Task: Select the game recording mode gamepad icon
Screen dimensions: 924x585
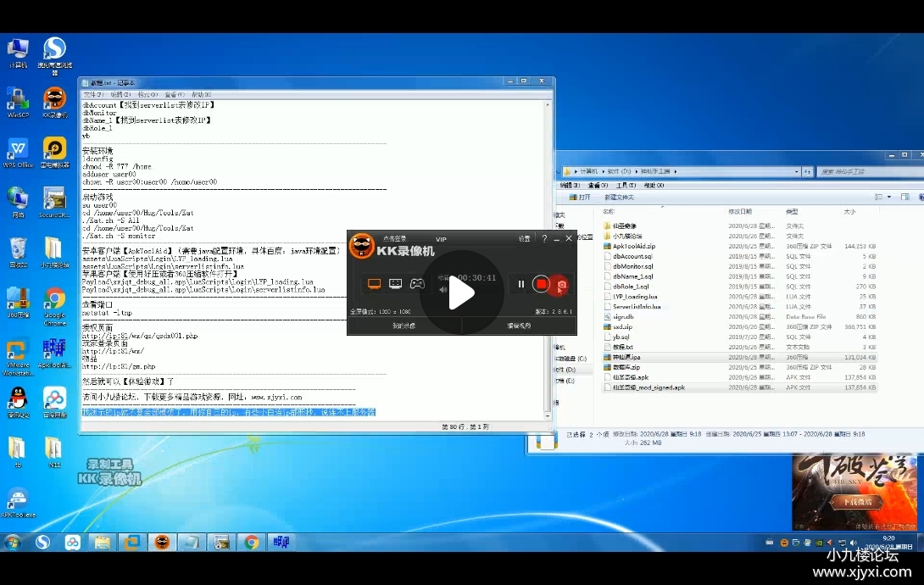Action: (417, 284)
